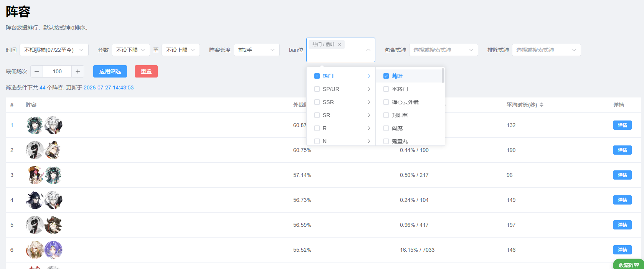This screenshot has height=269, width=644.
Task: Click the 16.15% / 7033 cell
Action: (417, 250)
